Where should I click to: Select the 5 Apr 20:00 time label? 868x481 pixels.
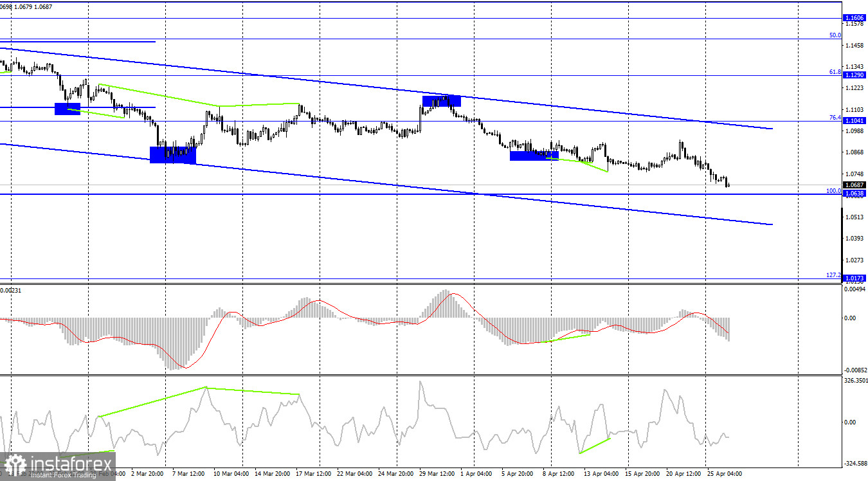tap(516, 474)
